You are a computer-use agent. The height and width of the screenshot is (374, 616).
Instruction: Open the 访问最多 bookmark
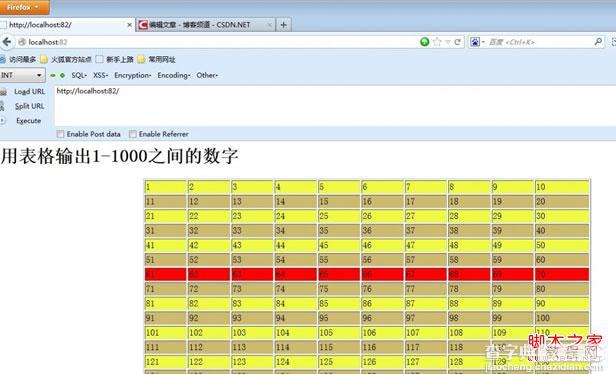pyautogui.click(x=18, y=59)
